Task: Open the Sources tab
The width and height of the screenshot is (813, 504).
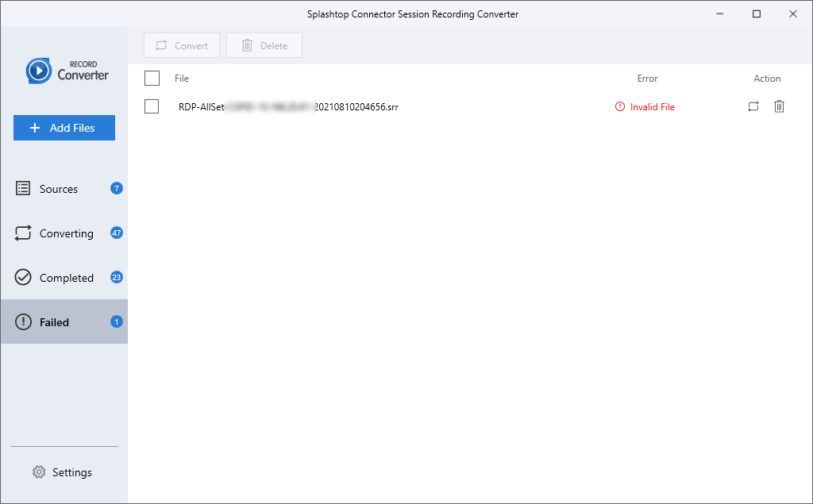Action: tap(64, 189)
